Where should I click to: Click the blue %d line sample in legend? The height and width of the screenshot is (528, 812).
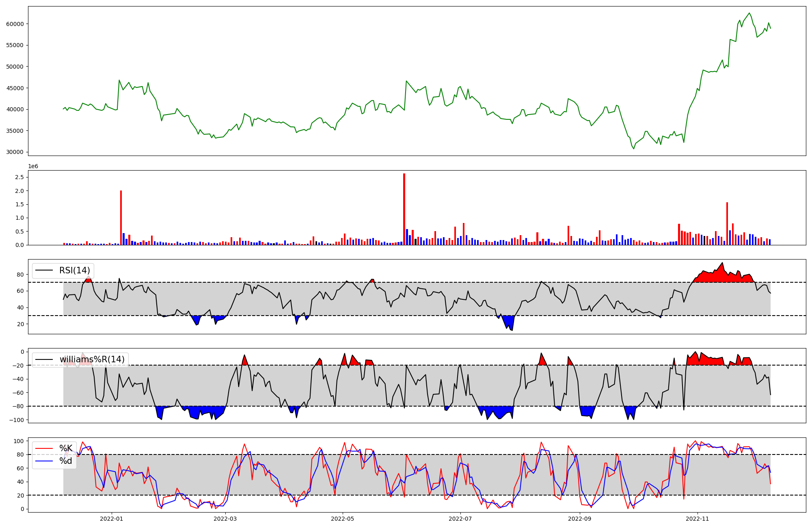[44, 461]
